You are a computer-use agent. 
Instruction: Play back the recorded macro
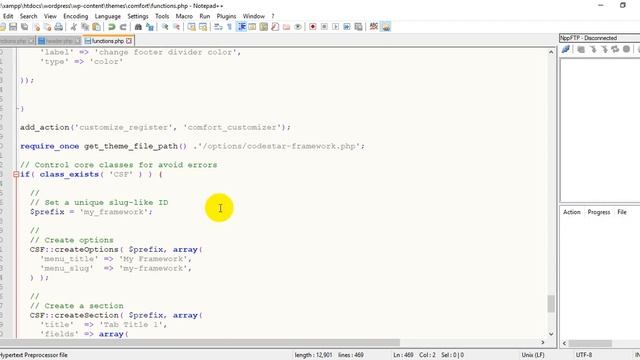pos(336,27)
